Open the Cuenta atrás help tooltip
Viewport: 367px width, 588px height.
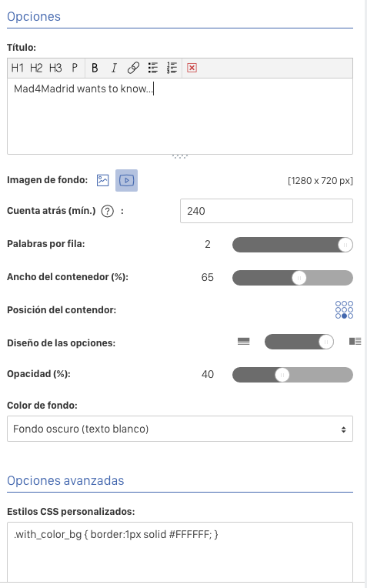click(x=108, y=212)
